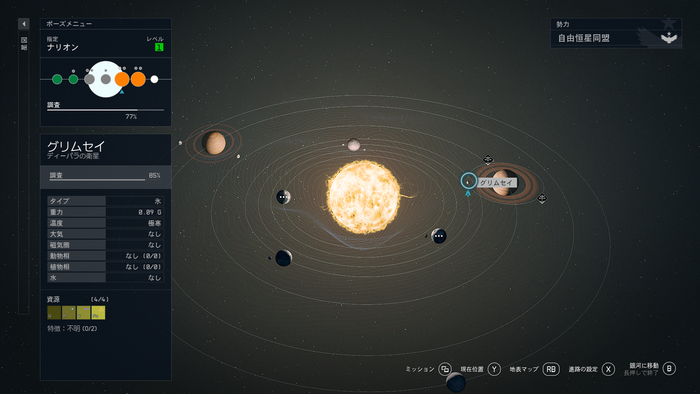Click the Pu plutonium resource tile

coord(98,312)
